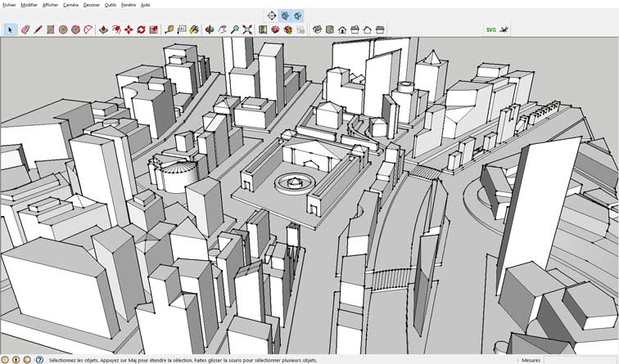The width and height of the screenshot is (619, 364).
Task: Click the Zoom Extents tool
Action: pos(247,29)
